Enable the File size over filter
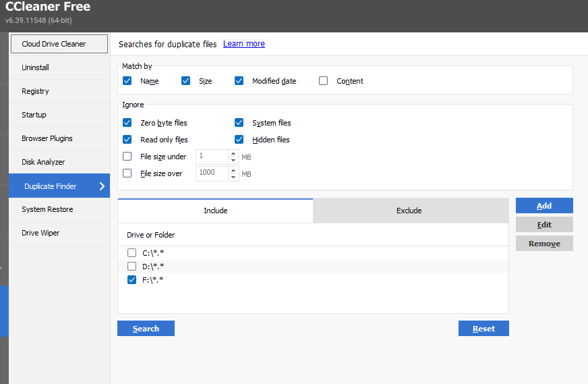 click(127, 173)
